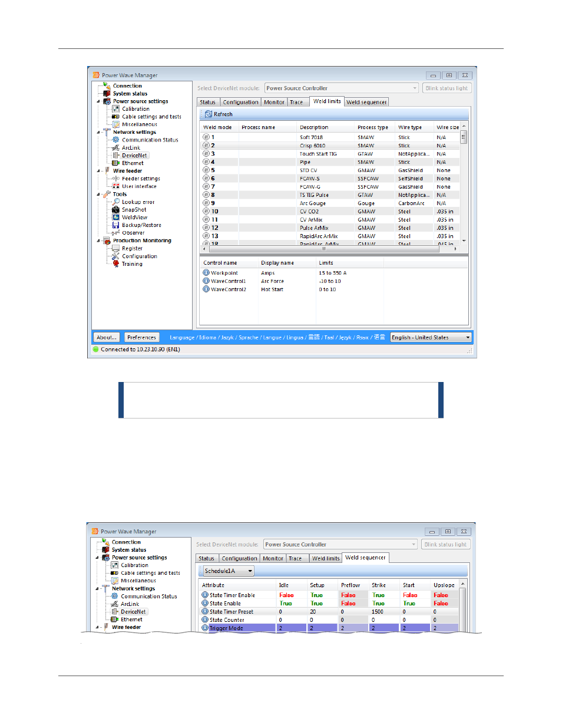Collapse the Tools node in the tree
562x728 pixels.
pyautogui.click(x=98, y=194)
